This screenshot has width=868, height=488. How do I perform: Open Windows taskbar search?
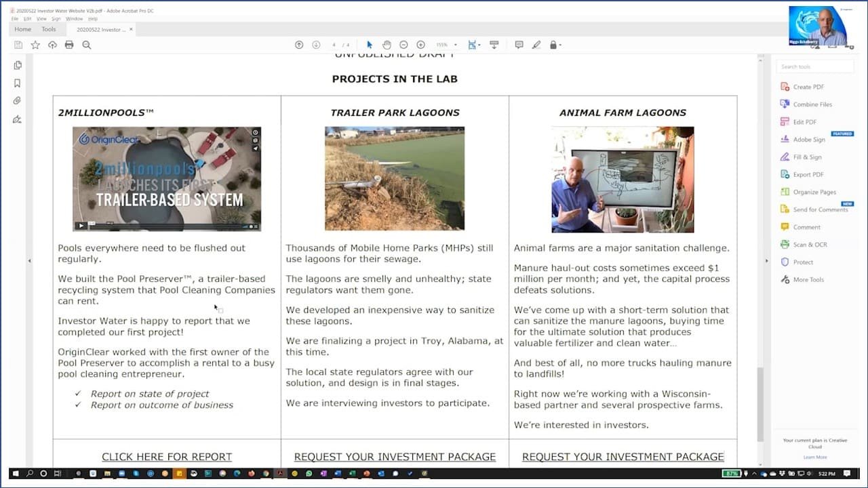(x=30, y=473)
